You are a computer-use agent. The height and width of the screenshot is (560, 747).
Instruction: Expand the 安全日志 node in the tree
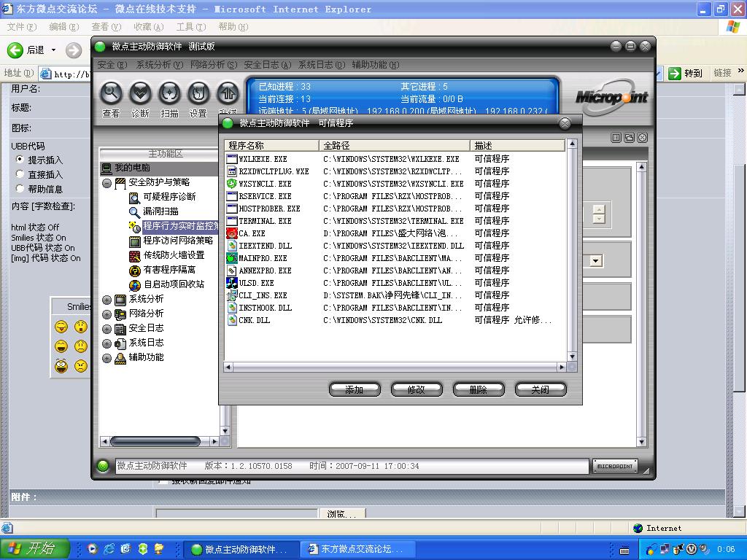(x=107, y=329)
